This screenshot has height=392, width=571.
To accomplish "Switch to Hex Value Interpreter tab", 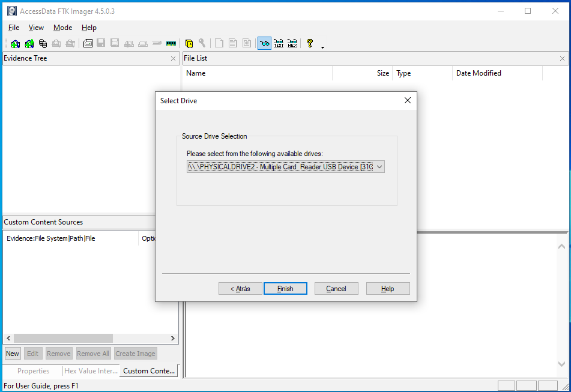I will point(91,371).
